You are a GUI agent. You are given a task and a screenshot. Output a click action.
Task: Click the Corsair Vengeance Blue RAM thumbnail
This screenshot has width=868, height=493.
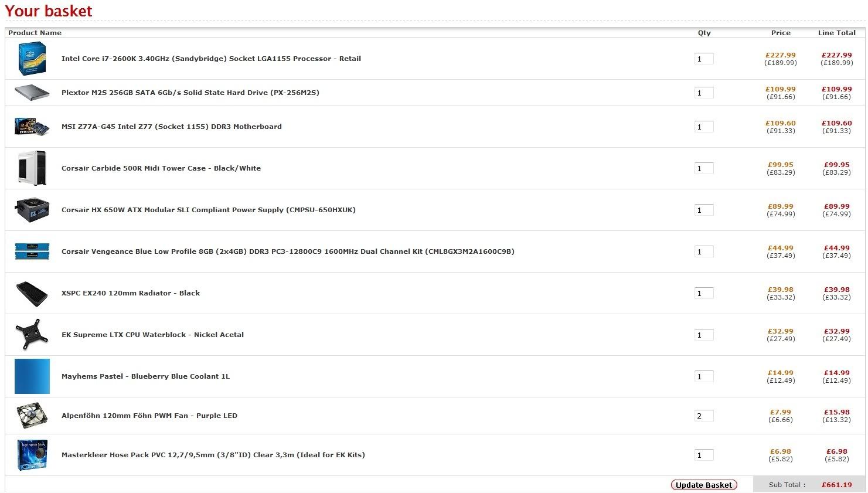point(32,251)
